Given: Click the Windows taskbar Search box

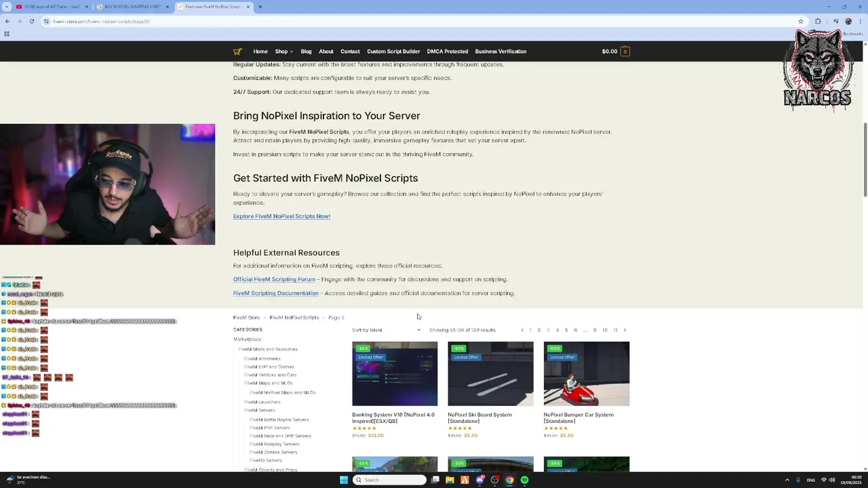Looking at the screenshot, I should (391, 480).
